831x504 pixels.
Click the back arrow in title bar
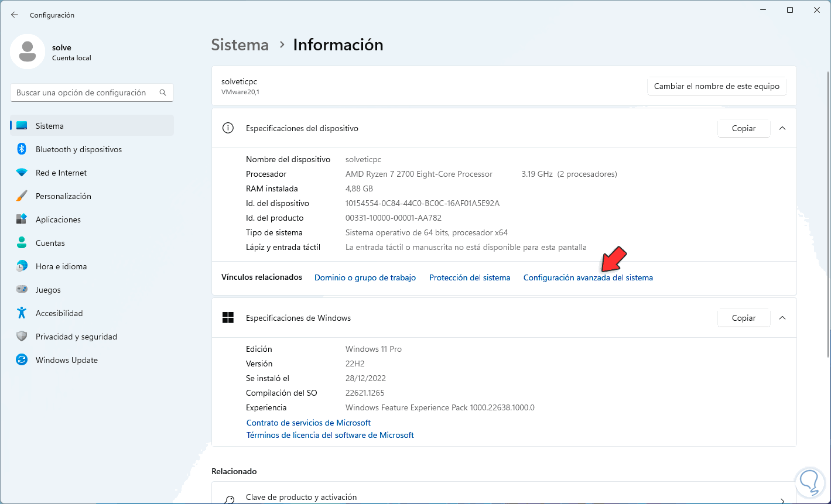(15, 15)
